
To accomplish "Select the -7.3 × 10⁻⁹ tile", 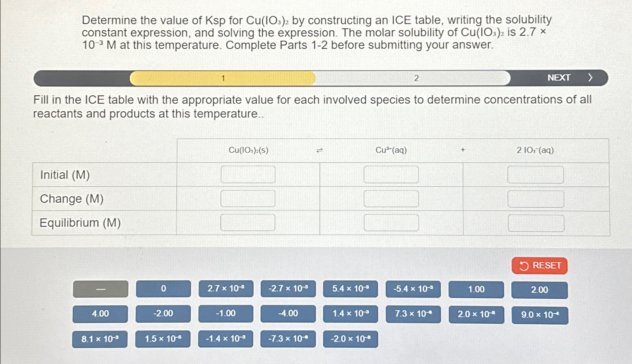I will pyautogui.click(x=288, y=339).
